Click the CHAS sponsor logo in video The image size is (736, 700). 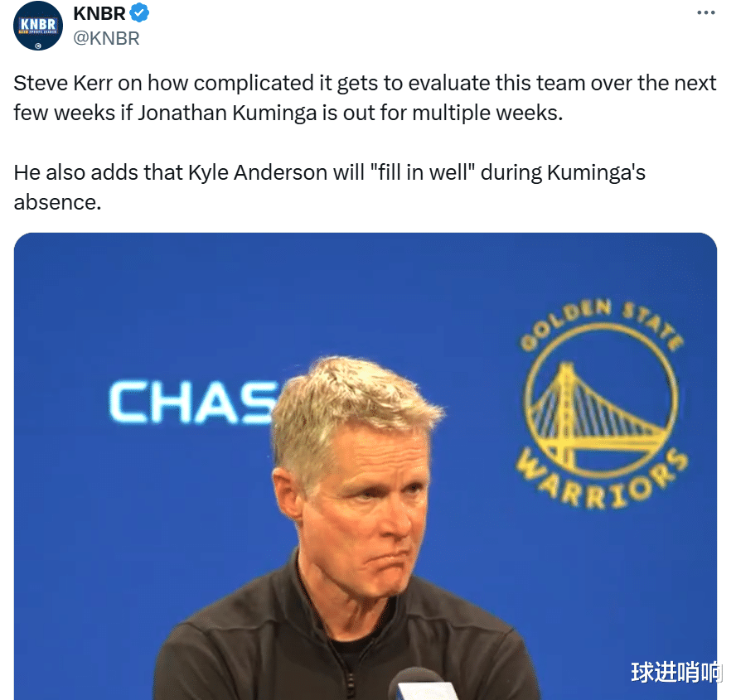click(x=193, y=402)
